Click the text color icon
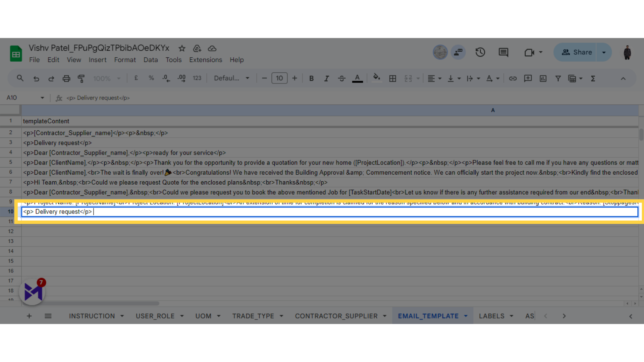Viewport: 644px width, 362px height. [358, 79]
